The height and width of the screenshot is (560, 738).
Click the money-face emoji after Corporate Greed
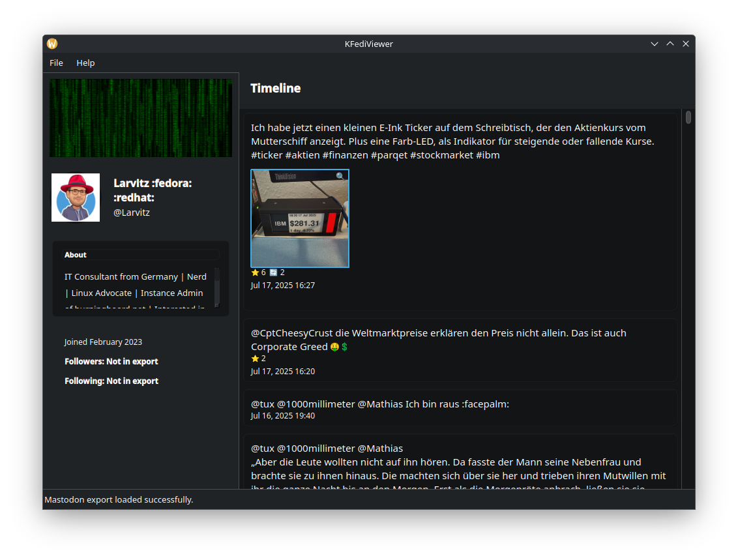(334, 347)
